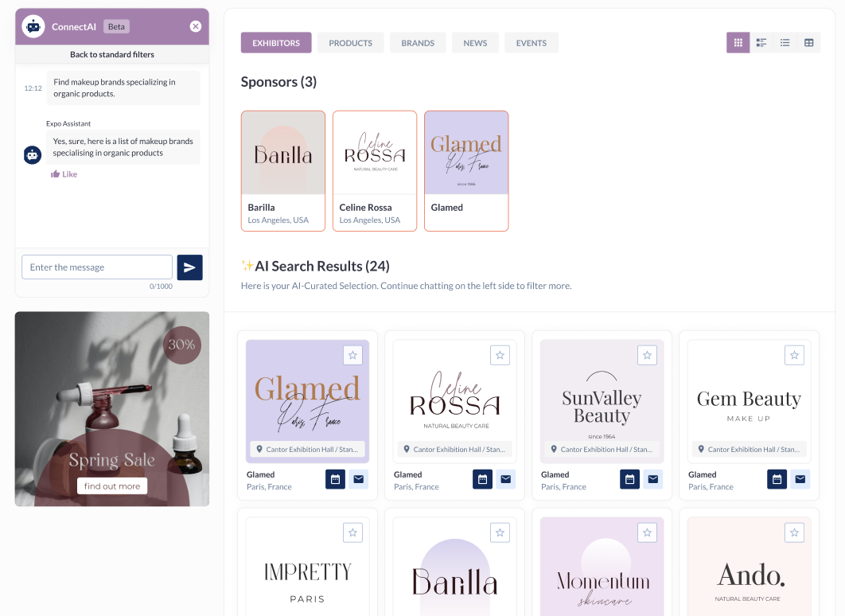The height and width of the screenshot is (616, 845).
Task: Schedule meeting on Gem Beauty card
Action: [x=777, y=479]
